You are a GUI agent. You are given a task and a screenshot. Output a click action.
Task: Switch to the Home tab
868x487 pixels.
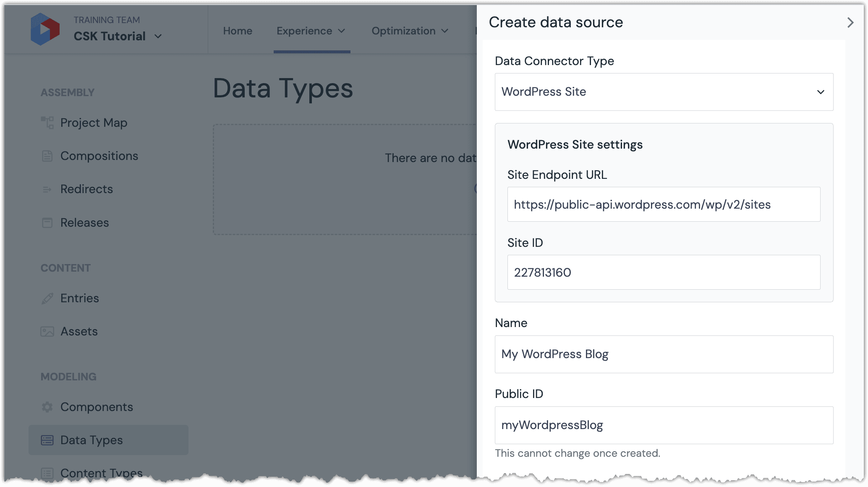tap(238, 31)
